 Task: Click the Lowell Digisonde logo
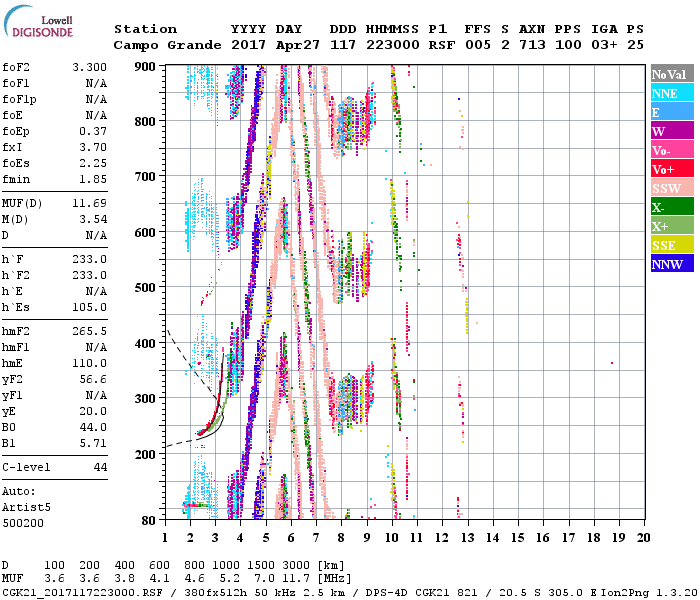click(x=38, y=21)
